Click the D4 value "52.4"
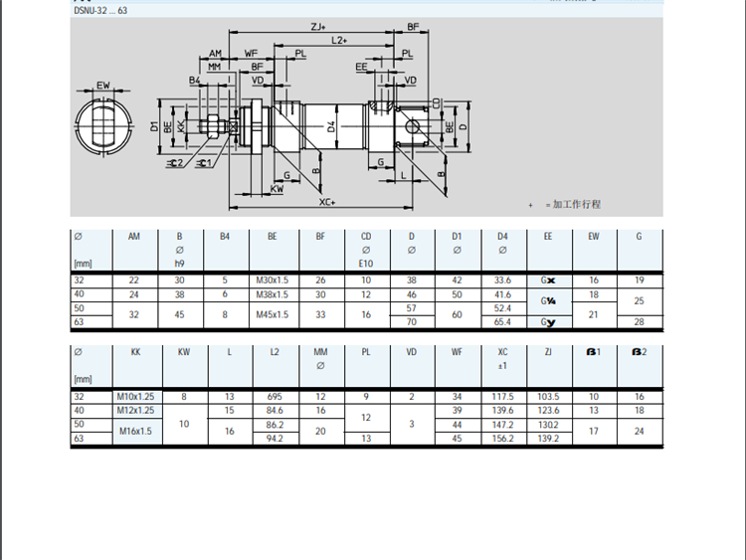The image size is (746, 560). 502,308
